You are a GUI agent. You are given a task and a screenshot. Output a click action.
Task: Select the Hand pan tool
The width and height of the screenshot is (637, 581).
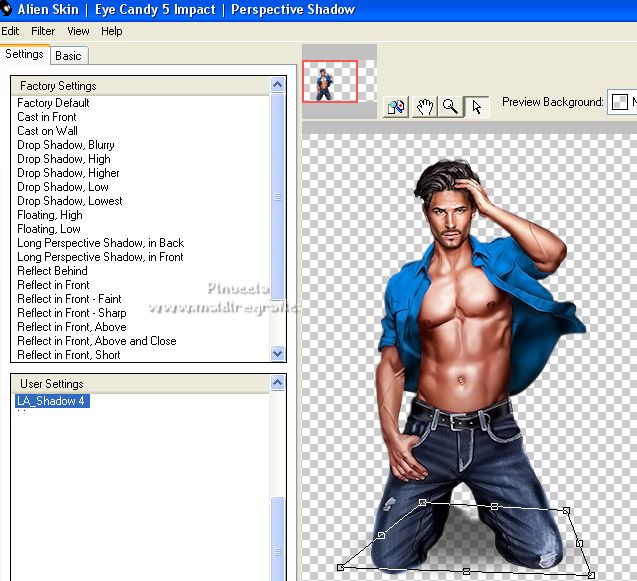click(425, 107)
